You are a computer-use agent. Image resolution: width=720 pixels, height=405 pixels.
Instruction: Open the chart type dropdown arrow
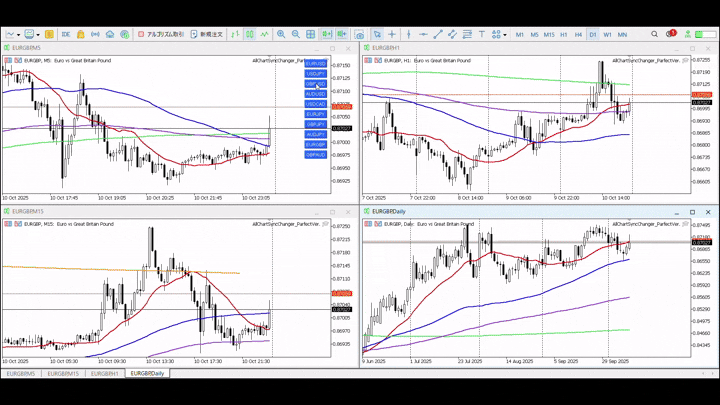tap(18, 35)
